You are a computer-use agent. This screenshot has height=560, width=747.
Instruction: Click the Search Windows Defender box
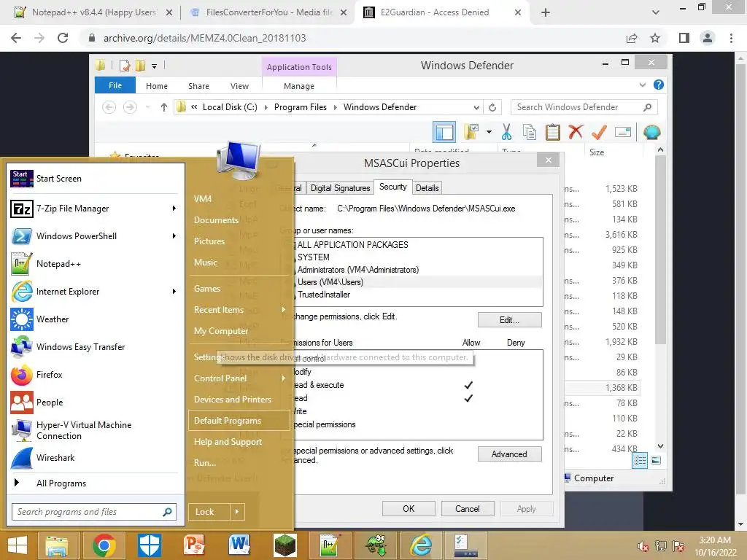(x=584, y=108)
